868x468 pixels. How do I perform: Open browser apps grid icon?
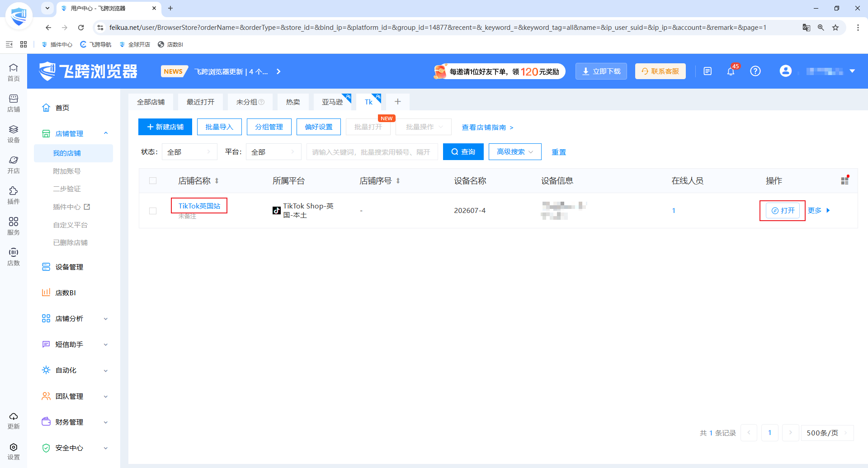24,44
